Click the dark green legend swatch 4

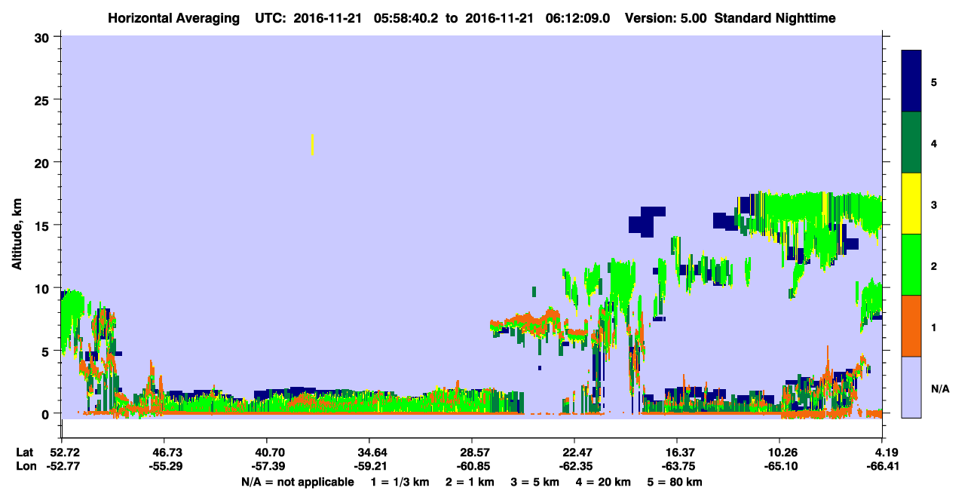point(911,143)
